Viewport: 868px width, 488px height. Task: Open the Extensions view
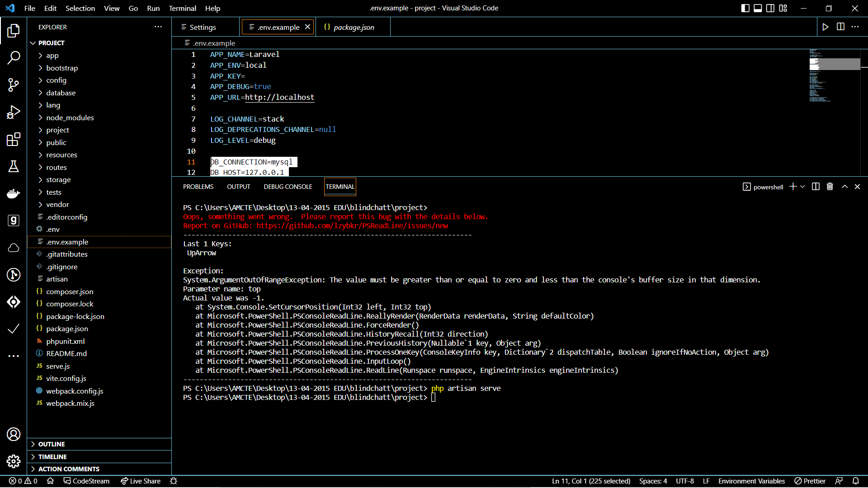pos(14,139)
